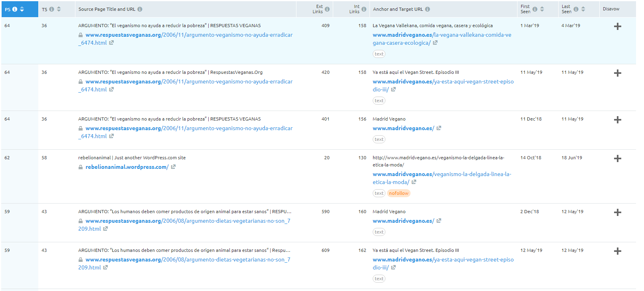Click text tag in the 590 external links row
This screenshot has width=644, height=291.
point(379,232)
